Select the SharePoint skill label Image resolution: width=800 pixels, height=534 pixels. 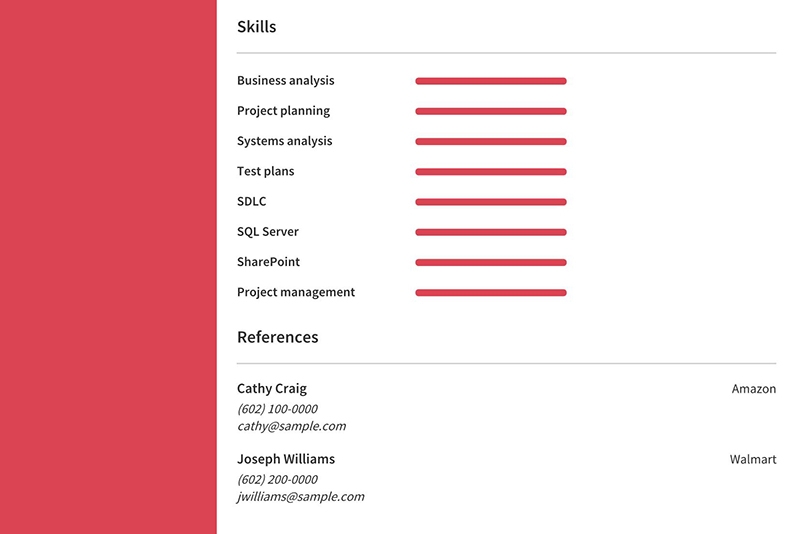(x=268, y=262)
